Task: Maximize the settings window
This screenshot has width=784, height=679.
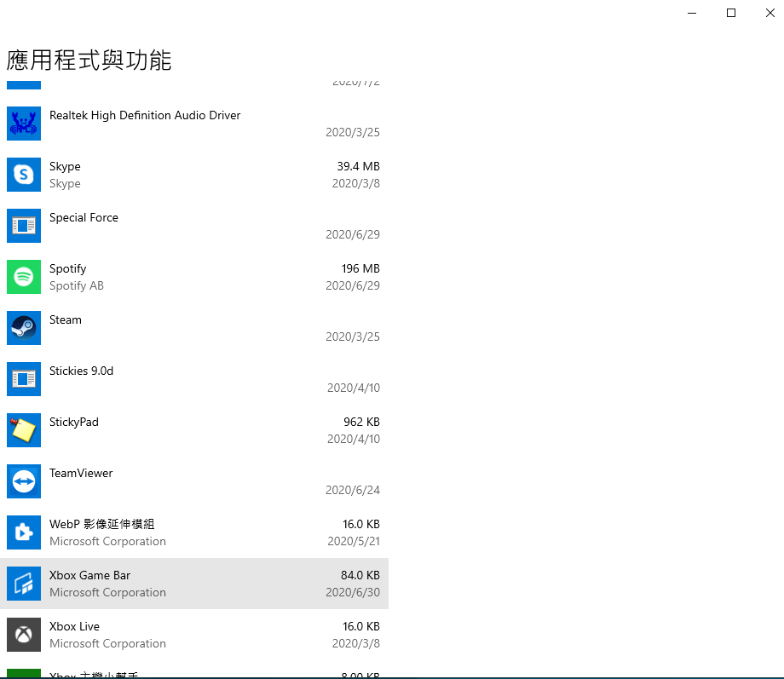Action: point(731,13)
